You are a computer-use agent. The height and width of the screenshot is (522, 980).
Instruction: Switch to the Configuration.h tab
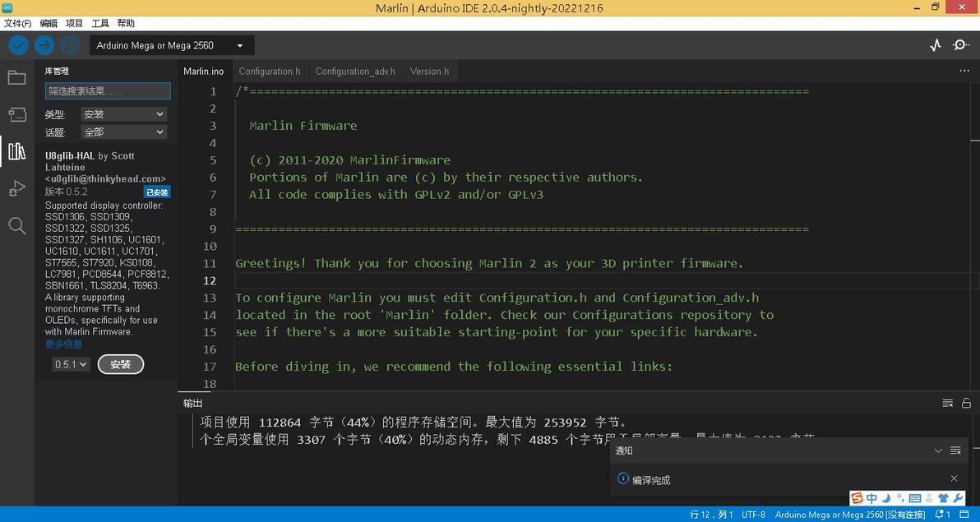270,72
